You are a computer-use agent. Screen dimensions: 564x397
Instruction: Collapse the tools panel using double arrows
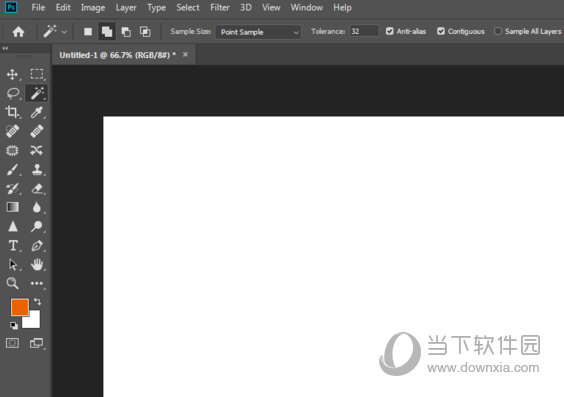pos(5,48)
